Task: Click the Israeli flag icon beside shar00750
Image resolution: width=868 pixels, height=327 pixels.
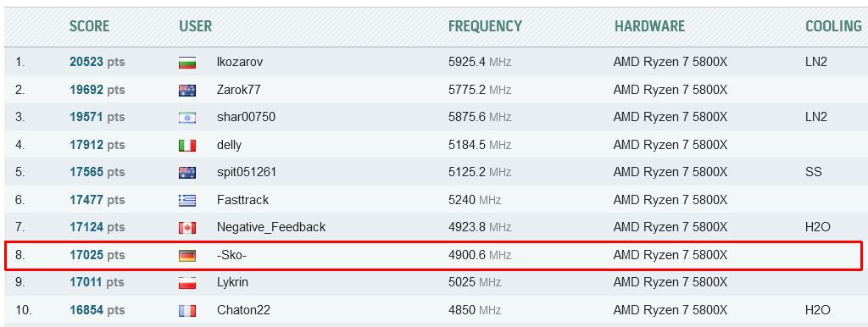Action: (187, 117)
